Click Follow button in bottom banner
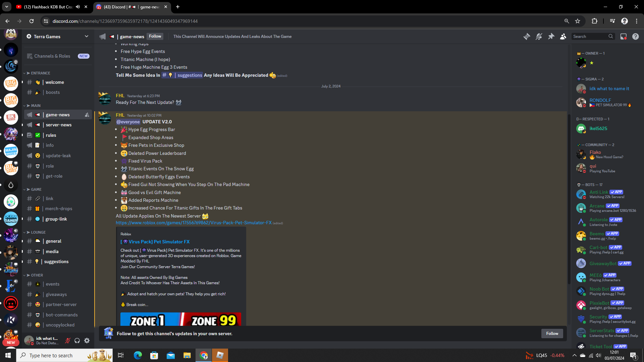Screen dimensions: 644x362 (552, 334)
